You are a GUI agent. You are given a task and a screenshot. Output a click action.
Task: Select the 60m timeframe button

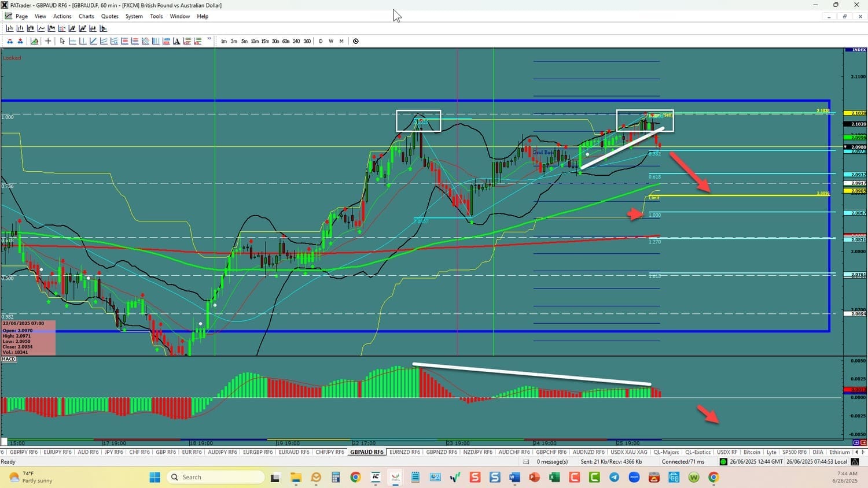pos(286,41)
